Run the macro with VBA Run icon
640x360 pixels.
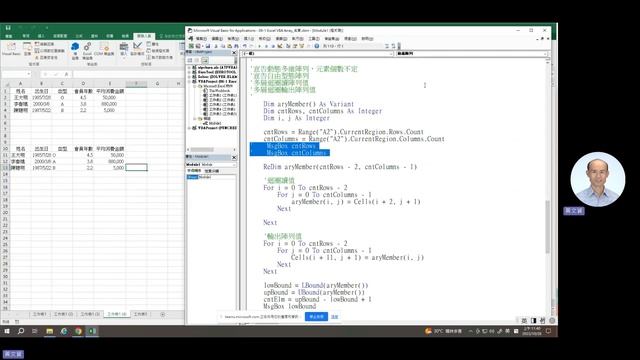click(x=260, y=46)
